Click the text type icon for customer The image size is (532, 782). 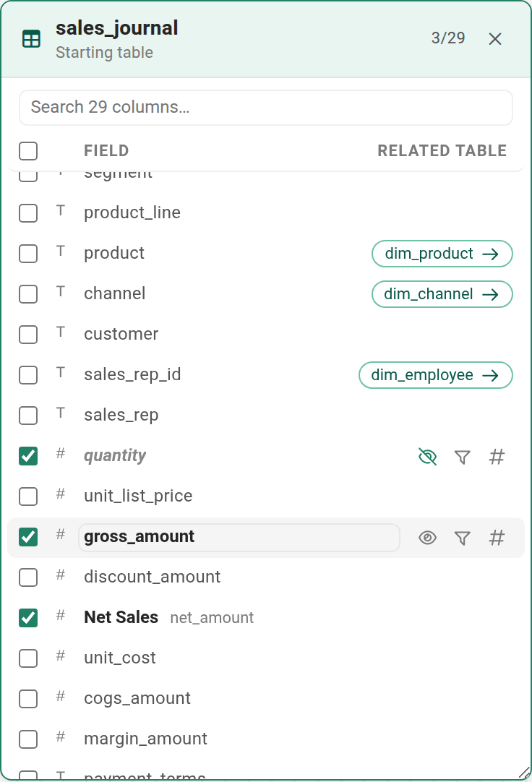click(x=60, y=332)
